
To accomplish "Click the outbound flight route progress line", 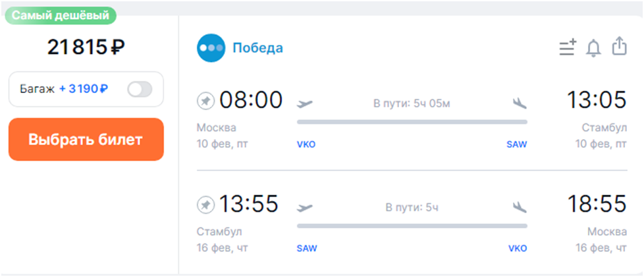I will pos(412,122).
